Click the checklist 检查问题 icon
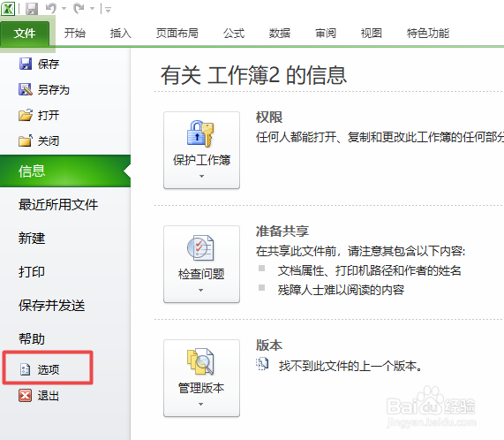Screen dimensions: 504x440 point(200,248)
